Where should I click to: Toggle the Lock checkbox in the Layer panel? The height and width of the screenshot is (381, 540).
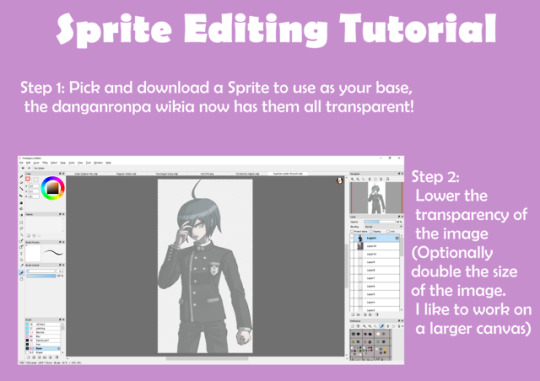(388, 231)
